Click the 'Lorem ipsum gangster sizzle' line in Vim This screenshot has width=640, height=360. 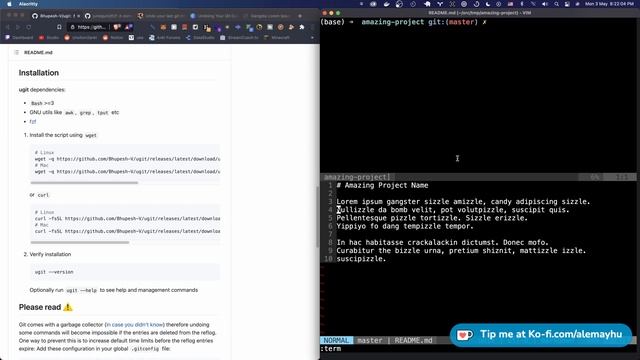[x=463, y=202]
